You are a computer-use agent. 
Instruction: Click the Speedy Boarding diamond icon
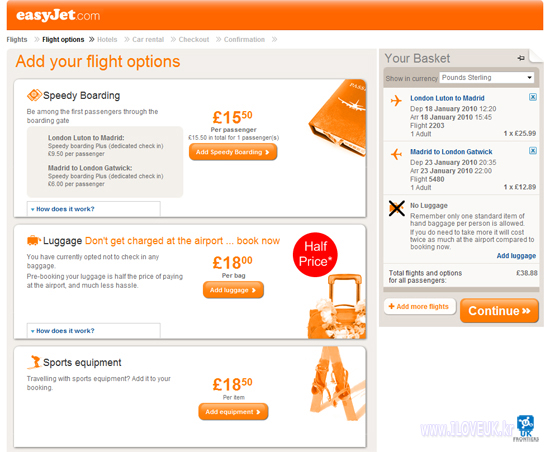(x=34, y=95)
